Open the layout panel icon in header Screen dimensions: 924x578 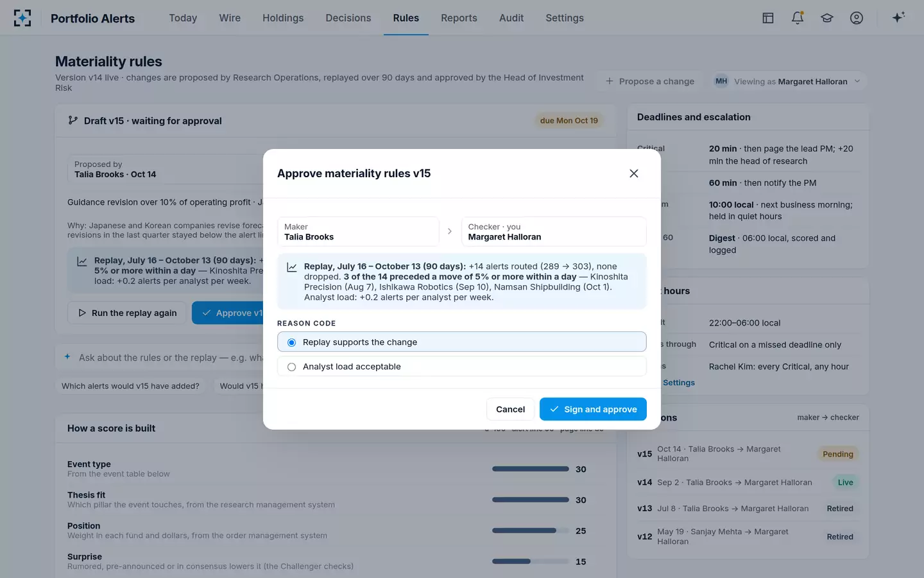point(768,18)
